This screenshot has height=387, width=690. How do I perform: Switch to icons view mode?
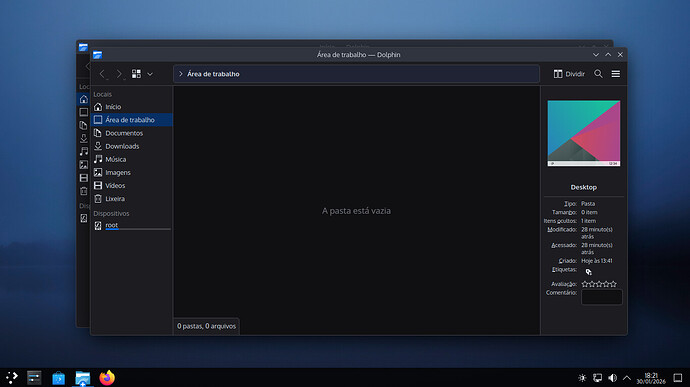tap(136, 74)
